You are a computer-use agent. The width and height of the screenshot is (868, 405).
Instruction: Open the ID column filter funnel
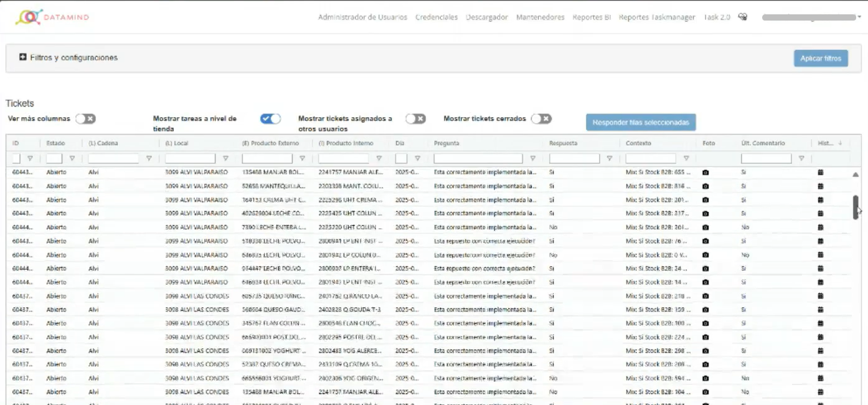(x=30, y=158)
